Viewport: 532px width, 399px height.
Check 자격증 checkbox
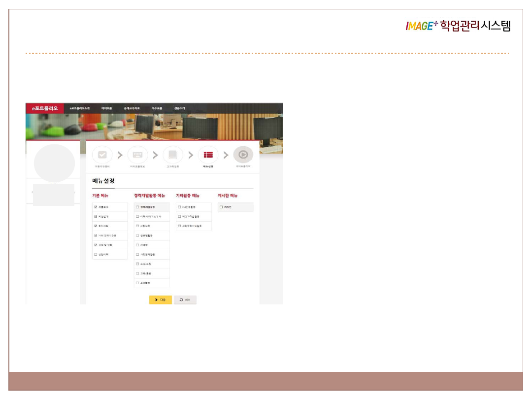[x=137, y=245]
